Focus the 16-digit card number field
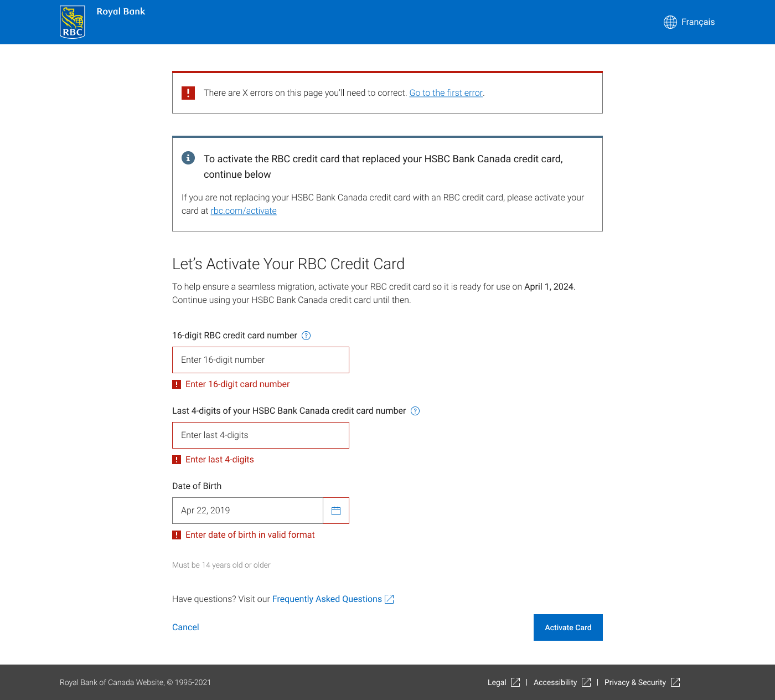The image size is (775, 700). pos(261,360)
